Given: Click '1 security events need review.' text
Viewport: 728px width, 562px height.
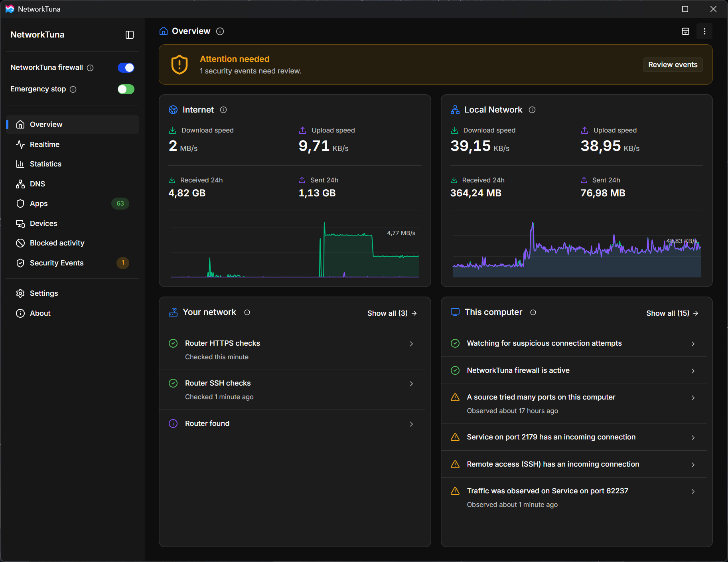Looking at the screenshot, I should pyautogui.click(x=251, y=71).
